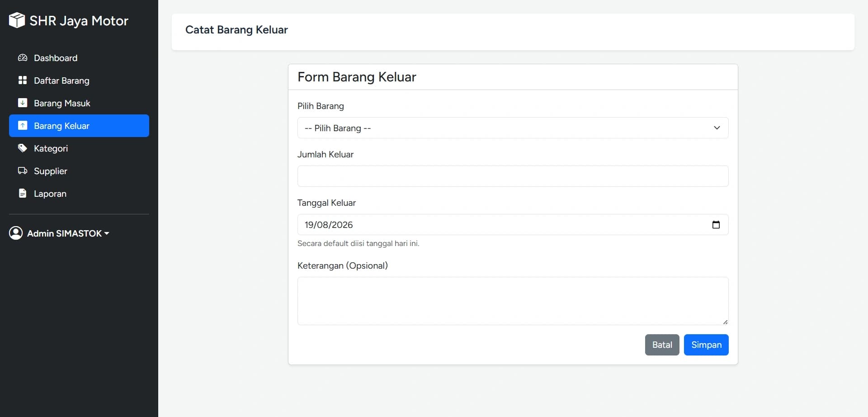Image resolution: width=868 pixels, height=417 pixels.
Task: Click the SHR Jaya Motor box logo icon
Action: pyautogui.click(x=17, y=20)
